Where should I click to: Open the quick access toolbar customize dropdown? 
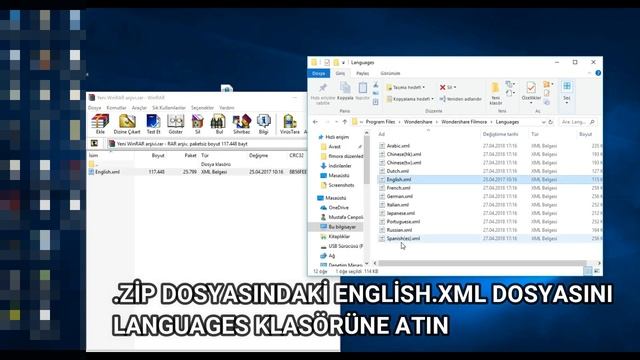pos(343,62)
